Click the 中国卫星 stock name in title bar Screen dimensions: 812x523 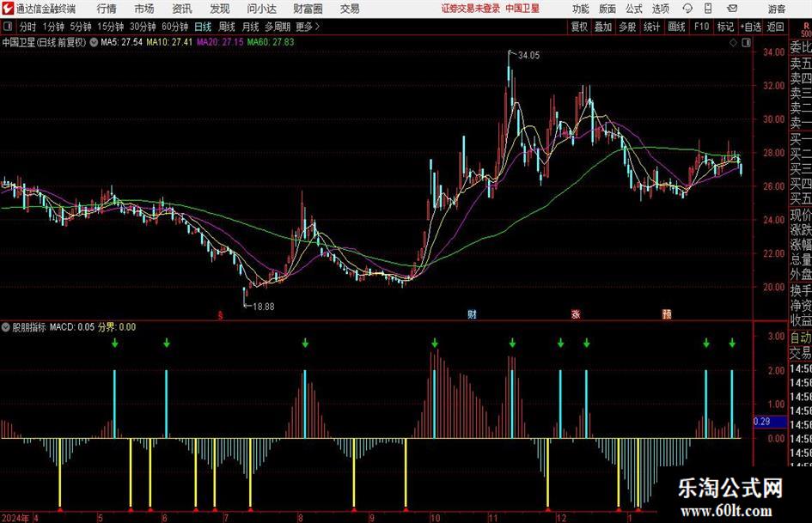522,9
